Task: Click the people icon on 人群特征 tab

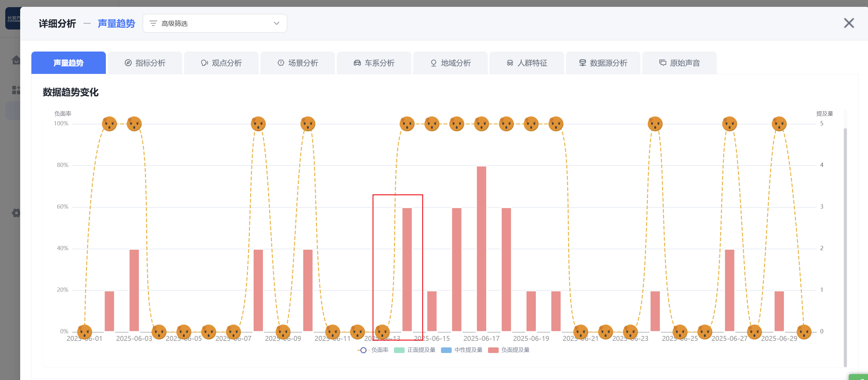Action: click(x=510, y=63)
